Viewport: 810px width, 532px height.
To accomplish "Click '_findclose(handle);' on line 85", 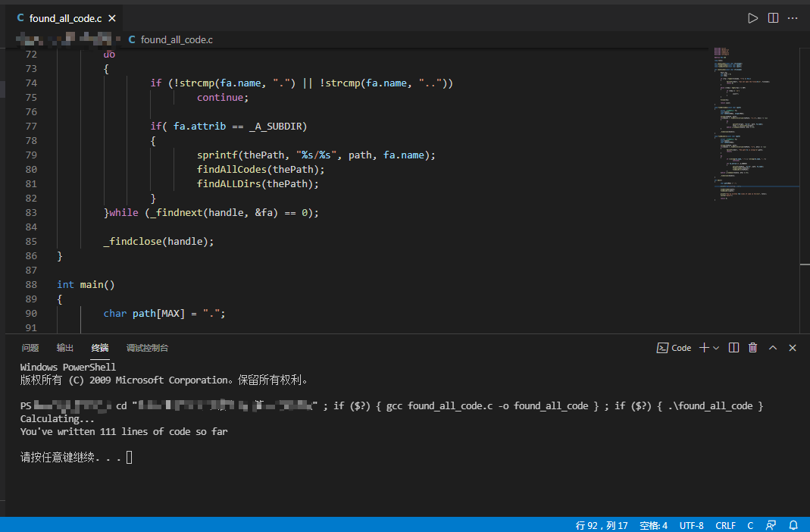I will (x=158, y=242).
